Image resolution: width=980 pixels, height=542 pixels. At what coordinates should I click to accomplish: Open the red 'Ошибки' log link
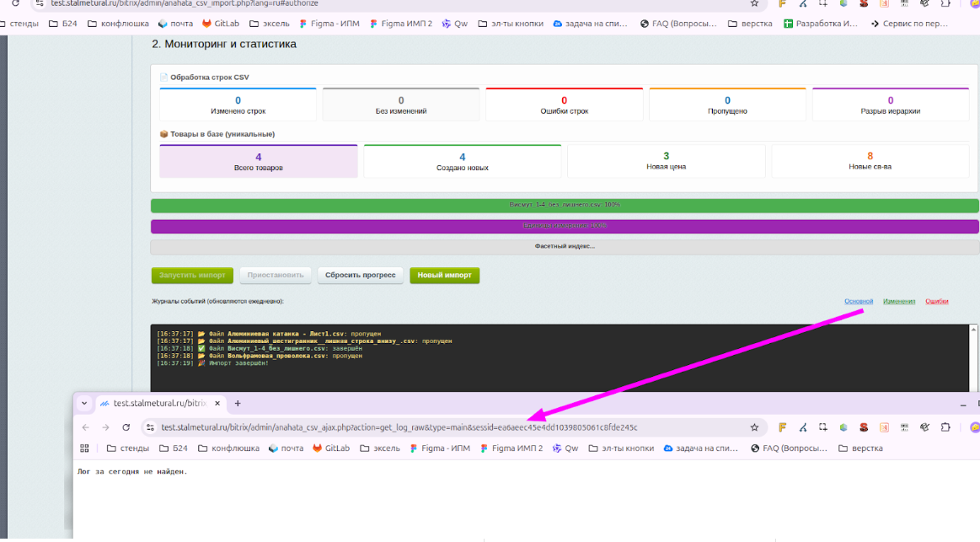pos(937,301)
